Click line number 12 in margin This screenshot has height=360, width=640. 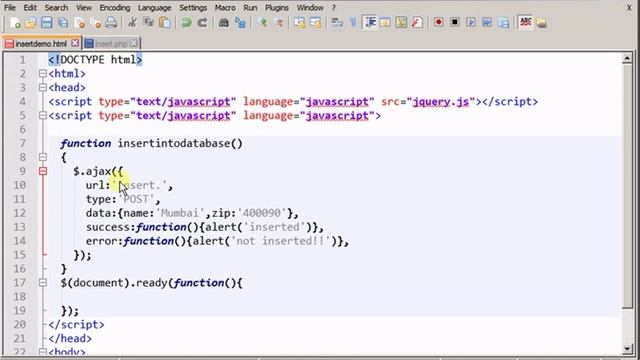pyautogui.click(x=20, y=213)
